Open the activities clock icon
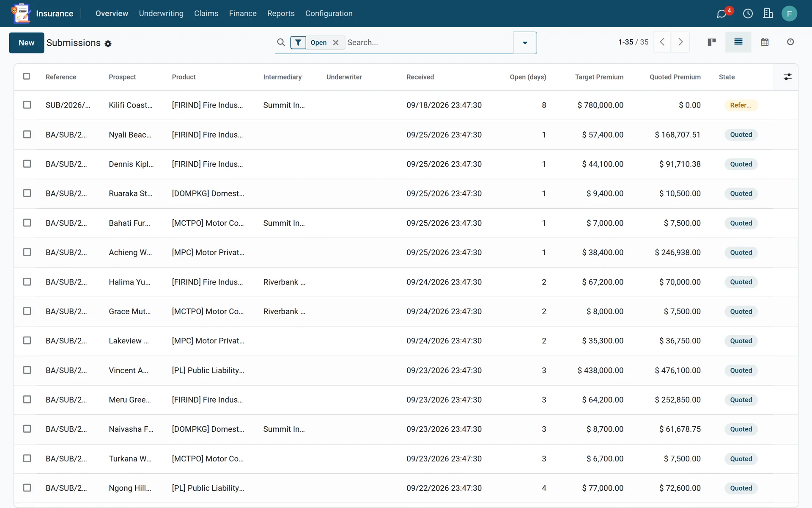The width and height of the screenshot is (812, 508). [748, 14]
